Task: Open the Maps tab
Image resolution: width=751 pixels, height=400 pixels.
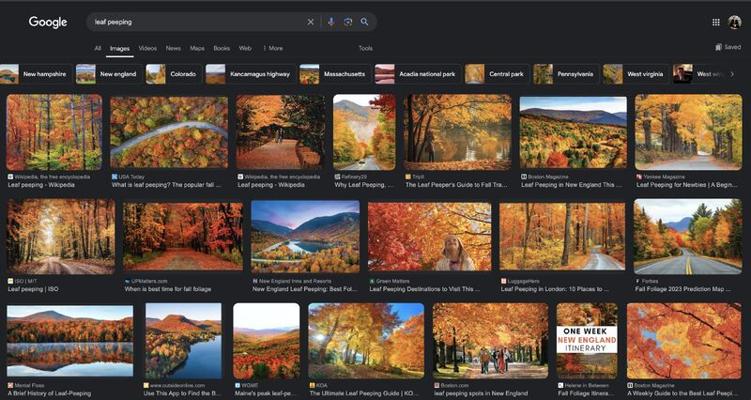Action: (x=197, y=48)
